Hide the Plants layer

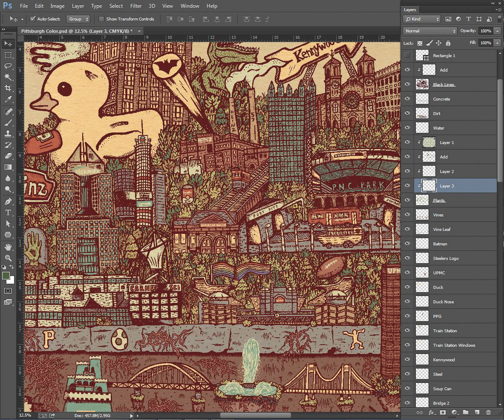coord(407,200)
